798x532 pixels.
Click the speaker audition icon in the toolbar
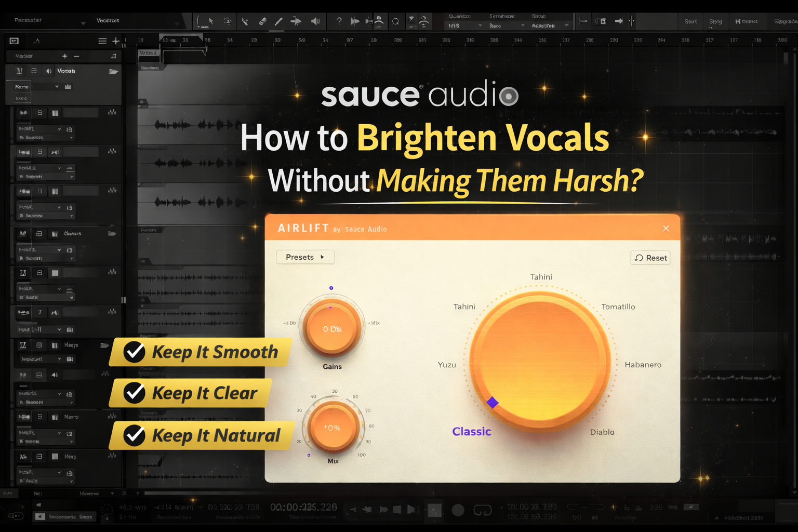click(315, 21)
